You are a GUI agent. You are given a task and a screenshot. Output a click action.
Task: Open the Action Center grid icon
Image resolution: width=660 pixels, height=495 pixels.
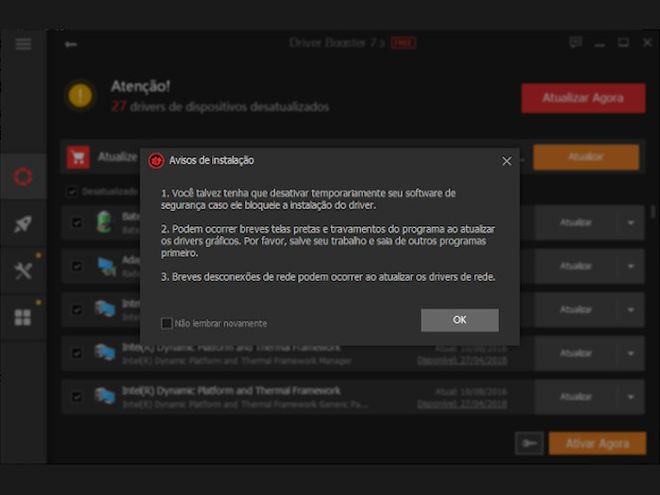point(23,318)
